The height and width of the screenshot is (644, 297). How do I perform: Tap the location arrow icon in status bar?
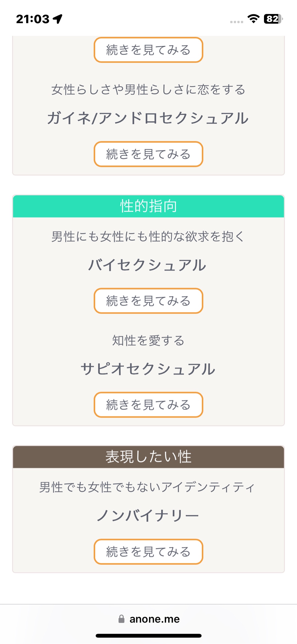(58, 19)
